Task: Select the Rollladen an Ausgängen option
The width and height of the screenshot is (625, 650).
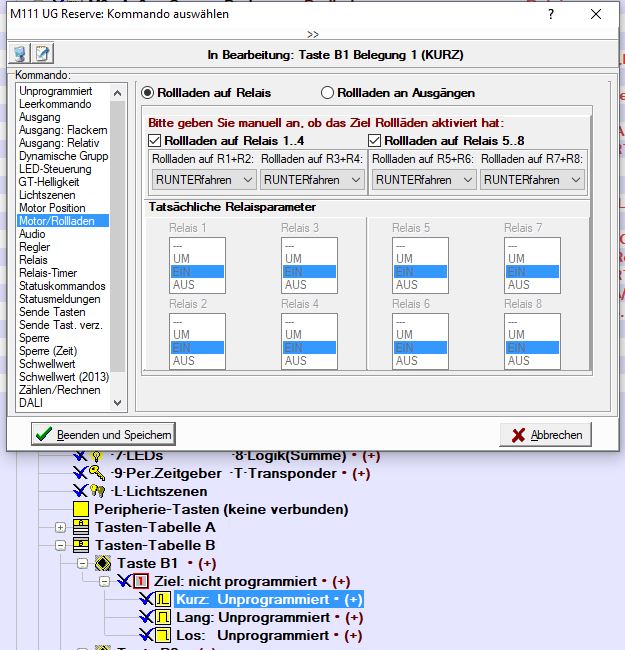Action: click(327, 93)
